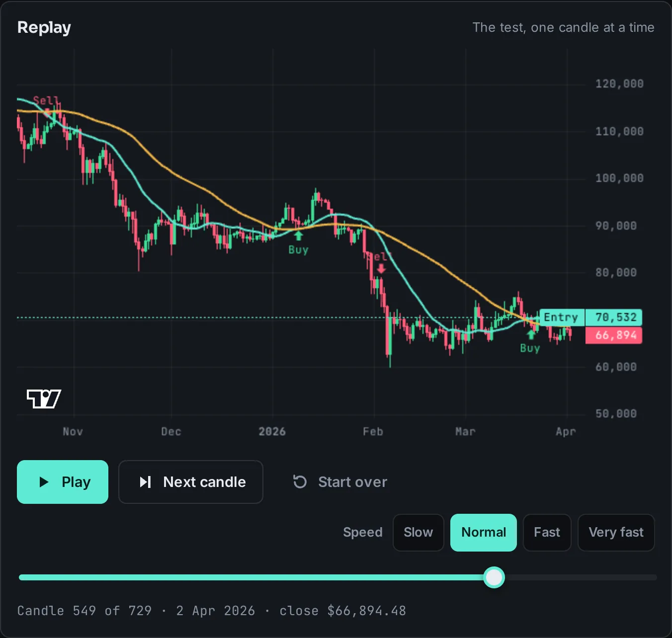Viewport: 672px width, 638px height.
Task: Click the 50,000 price axis label
Action: (x=616, y=414)
